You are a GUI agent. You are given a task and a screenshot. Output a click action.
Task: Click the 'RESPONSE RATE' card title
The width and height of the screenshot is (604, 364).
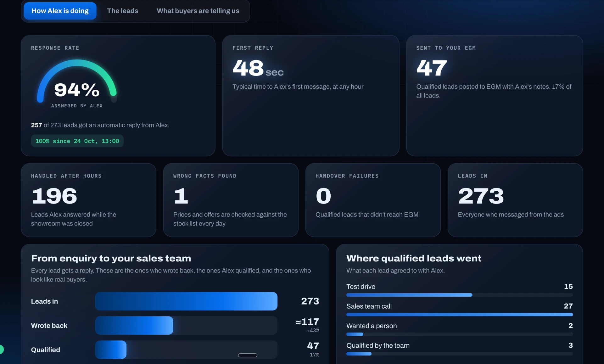tap(55, 48)
